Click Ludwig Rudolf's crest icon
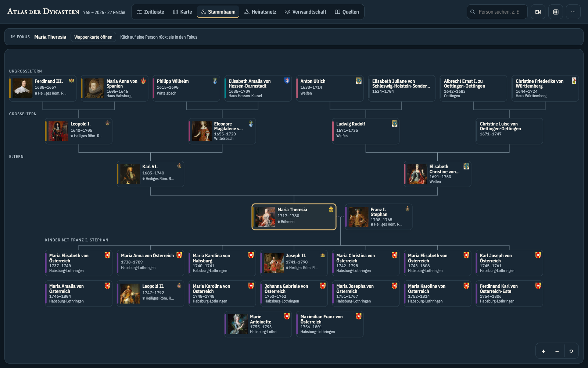Screen dimensions: 588x368 point(394,123)
